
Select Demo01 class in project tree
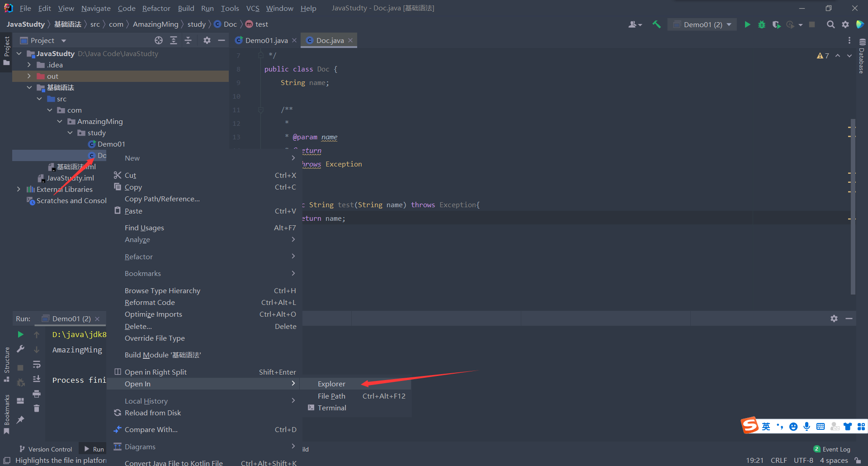[111, 144]
